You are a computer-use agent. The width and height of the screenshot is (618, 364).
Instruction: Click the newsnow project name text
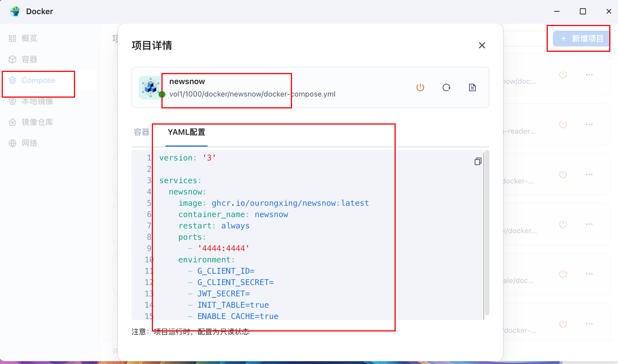tap(187, 82)
